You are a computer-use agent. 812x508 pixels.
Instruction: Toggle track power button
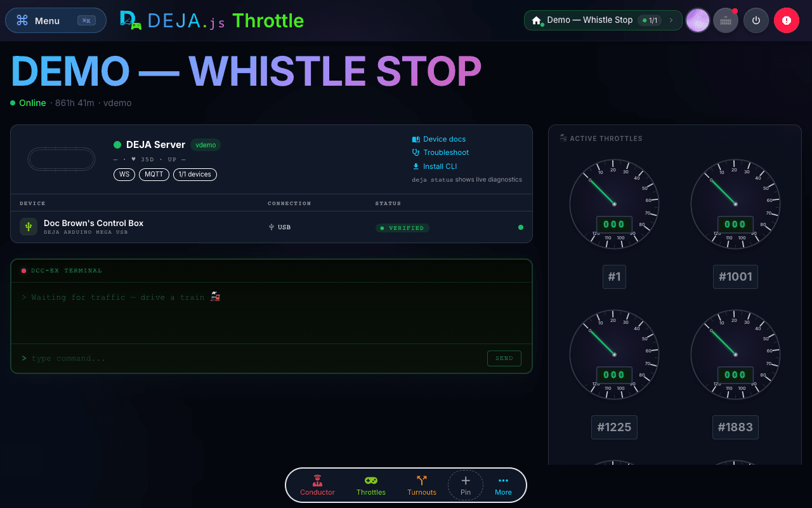(x=756, y=20)
